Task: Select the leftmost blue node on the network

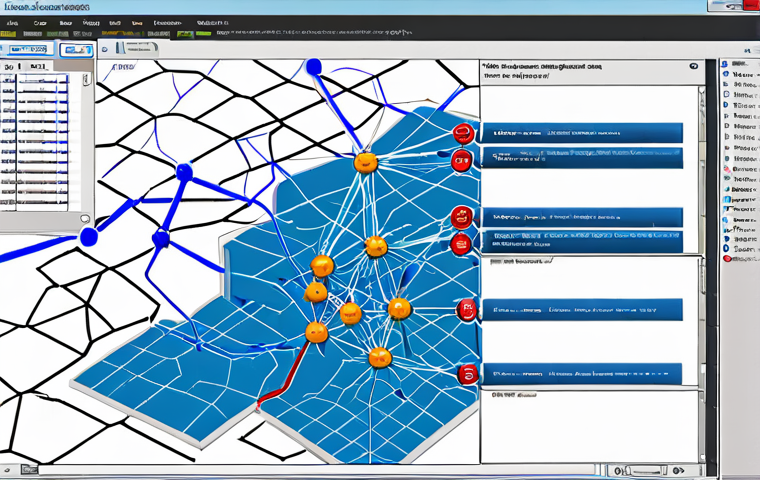Action: (89, 237)
